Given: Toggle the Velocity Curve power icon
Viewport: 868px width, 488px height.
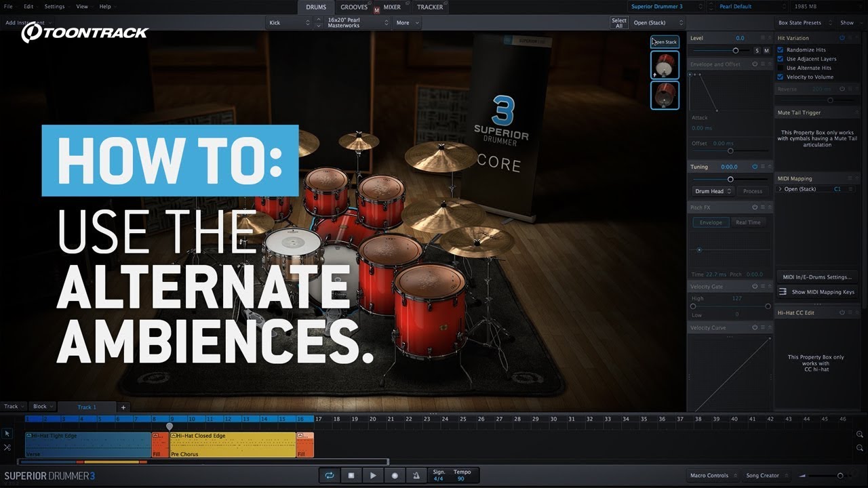Looking at the screenshot, I should point(755,328).
